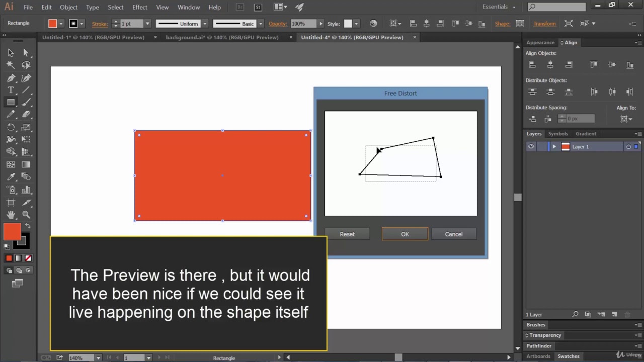
Task: Click Reset in Free Distort dialog
Action: (347, 234)
